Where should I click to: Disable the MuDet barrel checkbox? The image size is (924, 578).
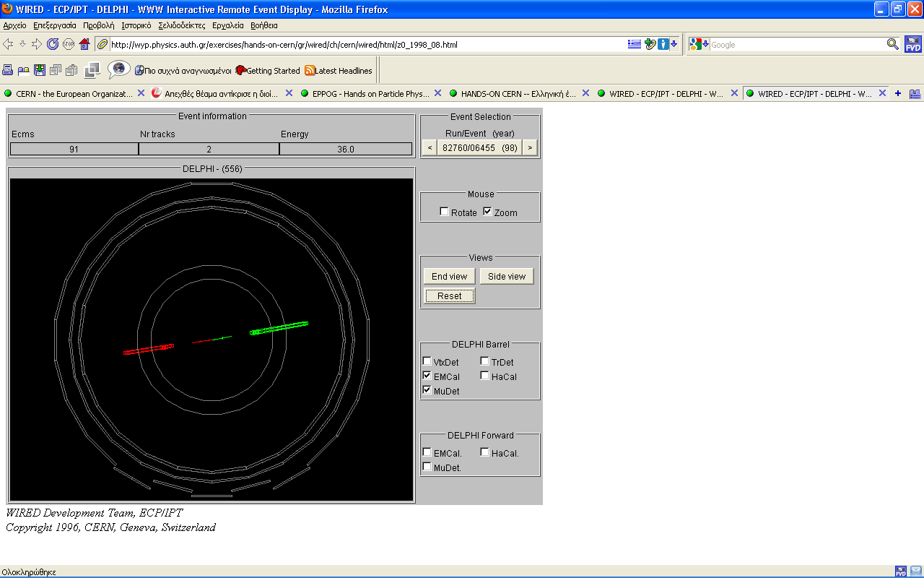[x=427, y=390]
